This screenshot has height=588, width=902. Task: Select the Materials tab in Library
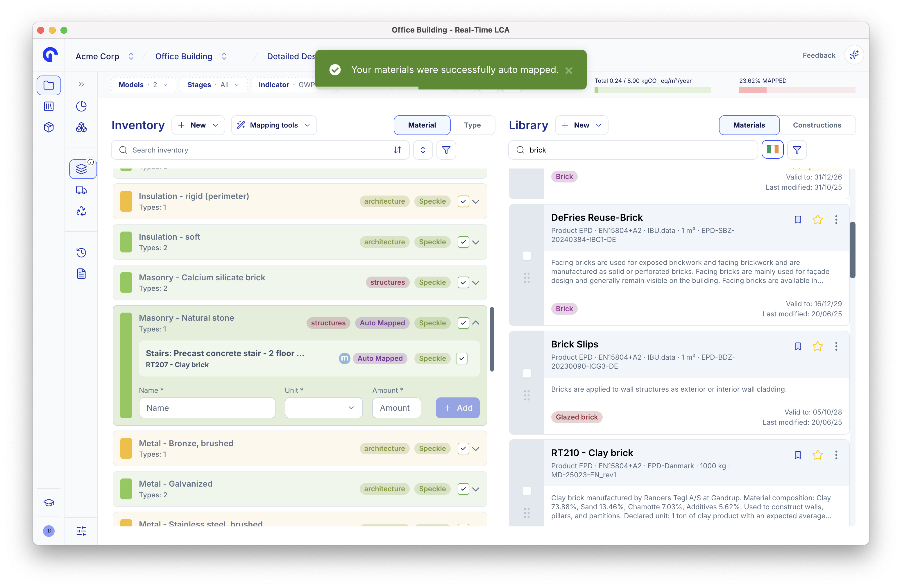[749, 125]
